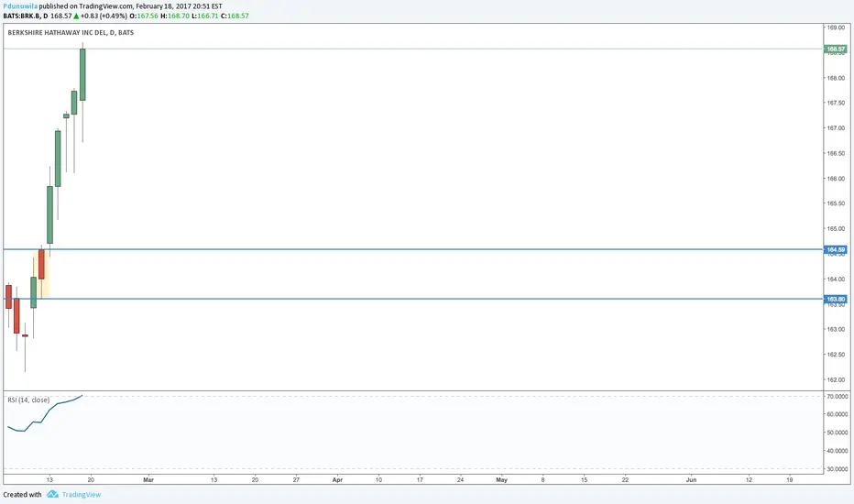Screen dimensions: 854x504
Task: Click the tallest green candle at the chart top
Action: tap(82, 74)
